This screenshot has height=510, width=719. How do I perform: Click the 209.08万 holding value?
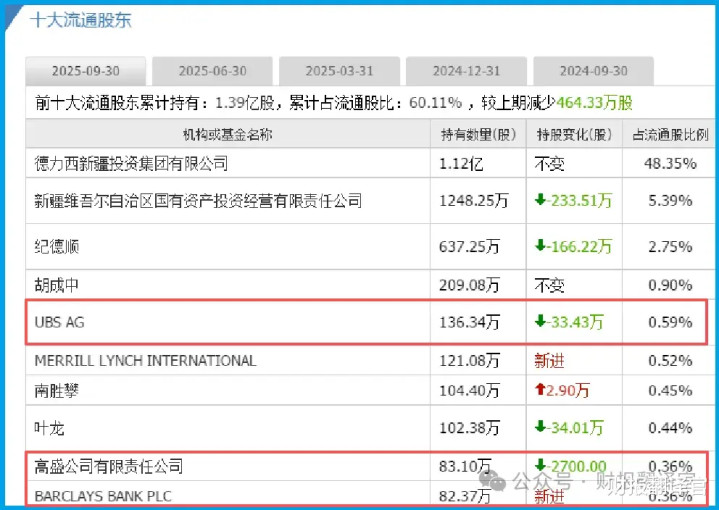(x=469, y=285)
